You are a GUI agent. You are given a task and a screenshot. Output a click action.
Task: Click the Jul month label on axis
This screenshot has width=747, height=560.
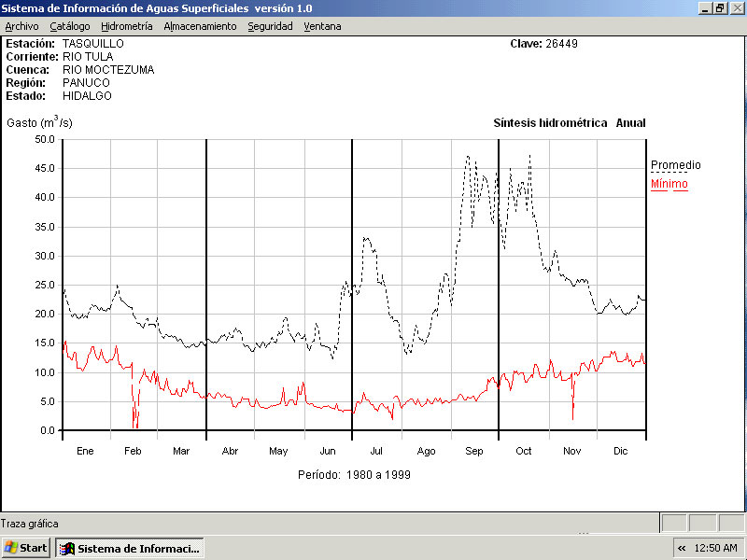coord(376,451)
